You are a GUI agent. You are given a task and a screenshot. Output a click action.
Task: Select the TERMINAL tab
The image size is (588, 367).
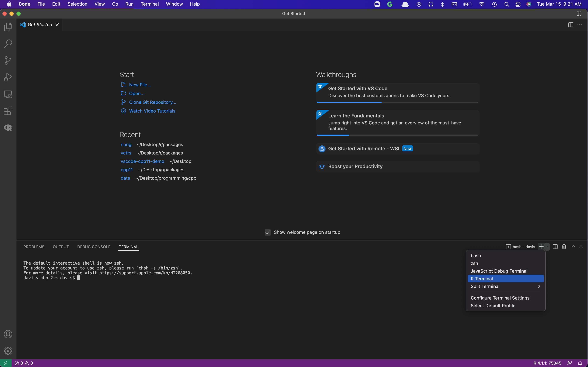tap(128, 246)
